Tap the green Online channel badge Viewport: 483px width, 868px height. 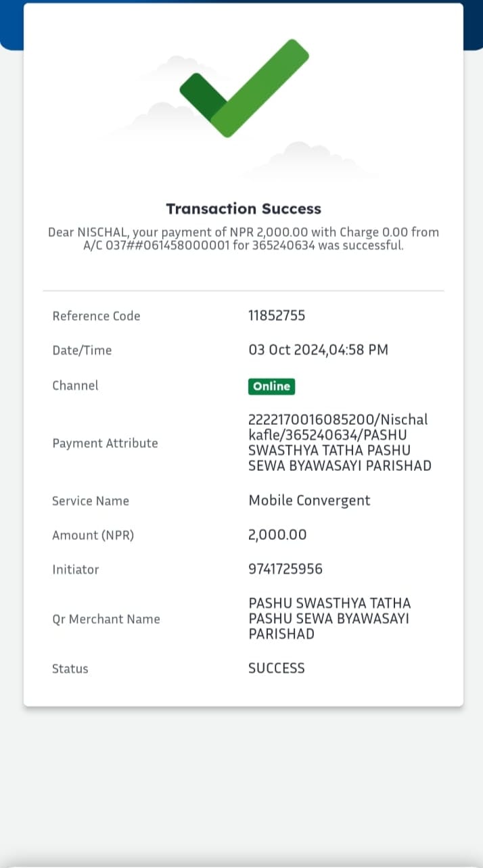(x=271, y=386)
